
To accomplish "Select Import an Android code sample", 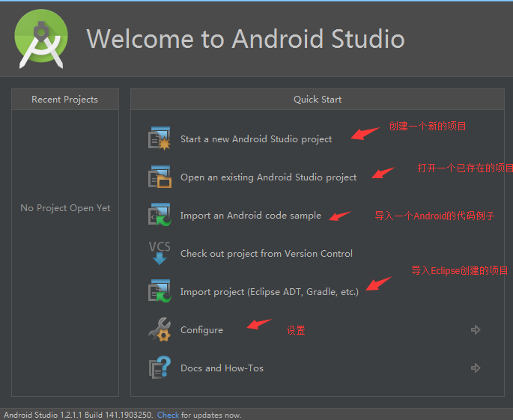I will tap(251, 216).
